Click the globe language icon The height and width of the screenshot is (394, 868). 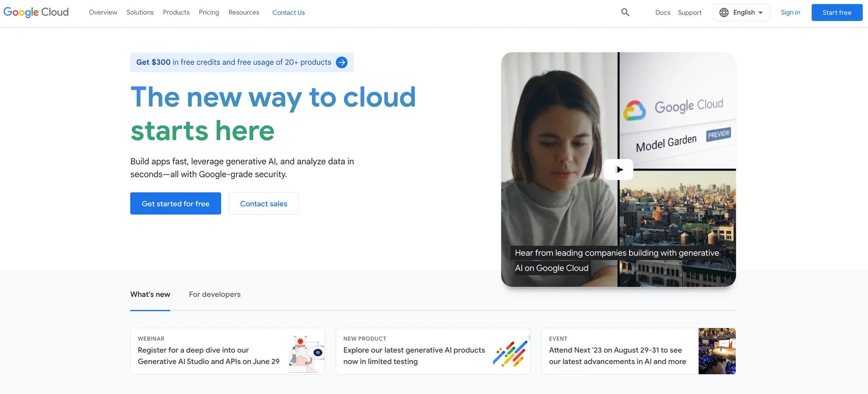(724, 13)
